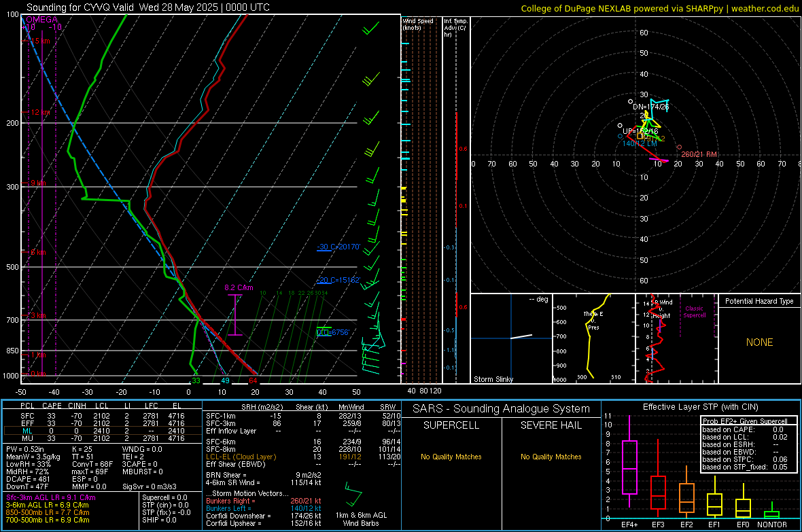This screenshot has height=532, width=802.
Task: Click the '-30 C=20170'' level label
Action: click(338, 247)
